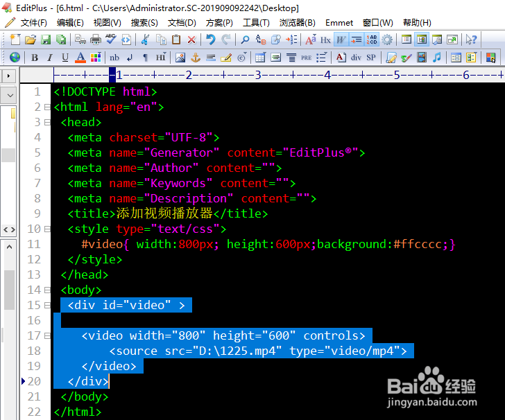
Task: Insert a music/audio object
Action: point(437,58)
